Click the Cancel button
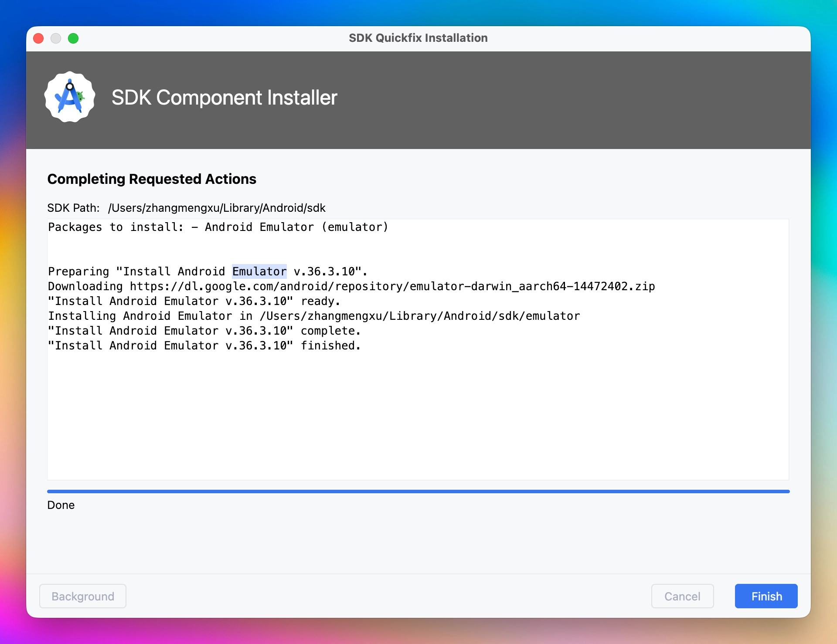The image size is (837, 644). (x=682, y=596)
